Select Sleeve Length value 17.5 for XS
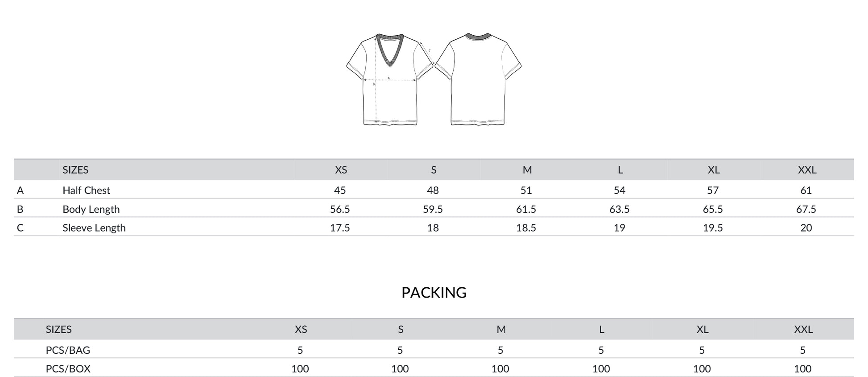 340,228
